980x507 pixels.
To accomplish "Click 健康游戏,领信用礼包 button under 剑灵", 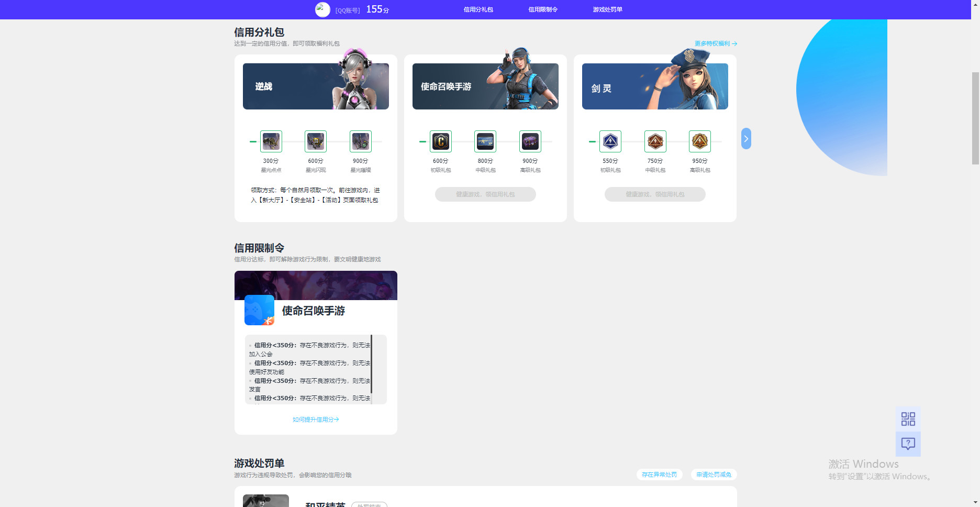I will [655, 194].
